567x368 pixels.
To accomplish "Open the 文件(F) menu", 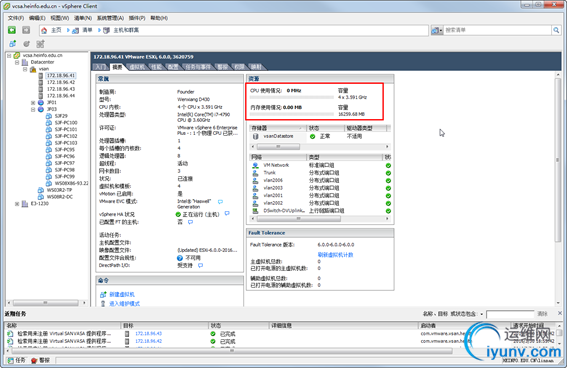I will coord(16,18).
